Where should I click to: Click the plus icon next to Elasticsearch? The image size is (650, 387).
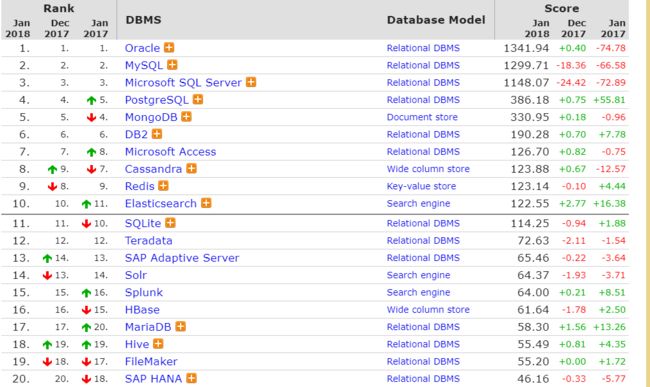206,203
